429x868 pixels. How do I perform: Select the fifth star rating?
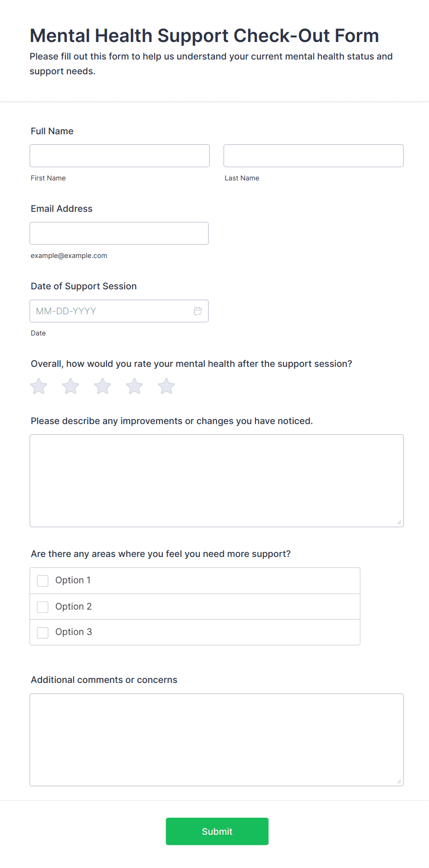click(x=166, y=386)
